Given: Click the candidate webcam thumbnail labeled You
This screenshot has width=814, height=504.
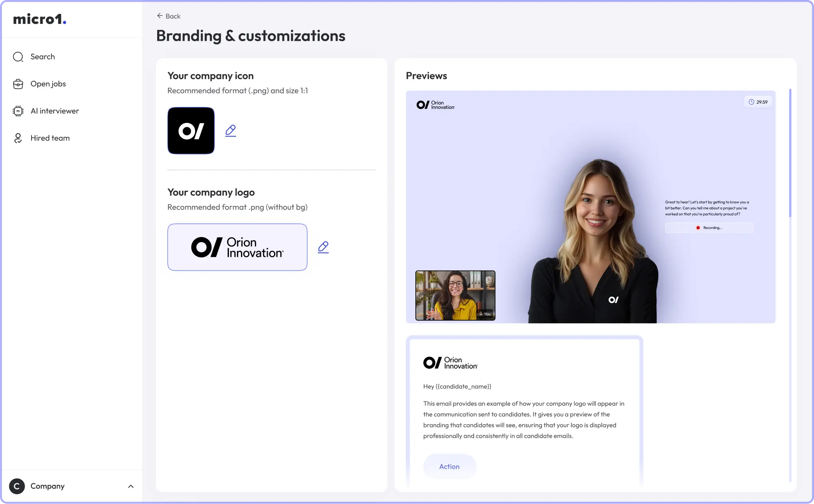Looking at the screenshot, I should (455, 296).
